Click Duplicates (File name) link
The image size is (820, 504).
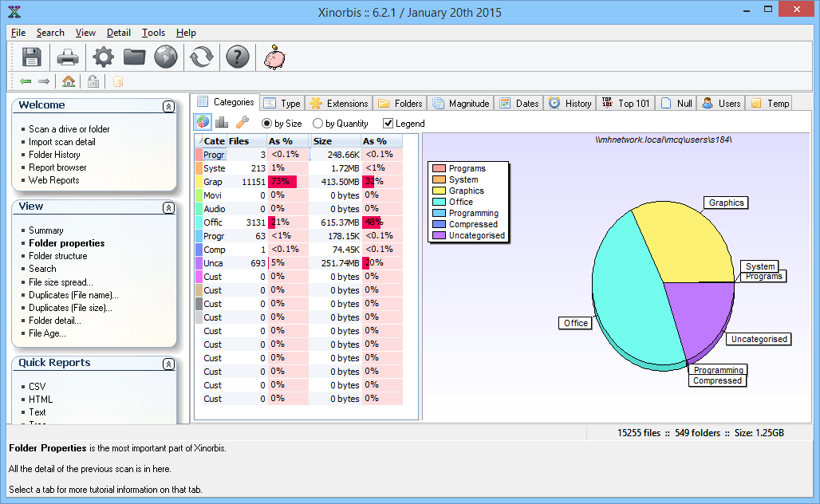point(73,295)
